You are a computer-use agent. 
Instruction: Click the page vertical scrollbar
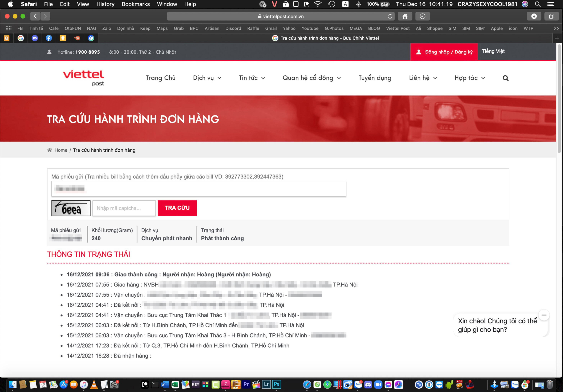[x=559, y=99]
